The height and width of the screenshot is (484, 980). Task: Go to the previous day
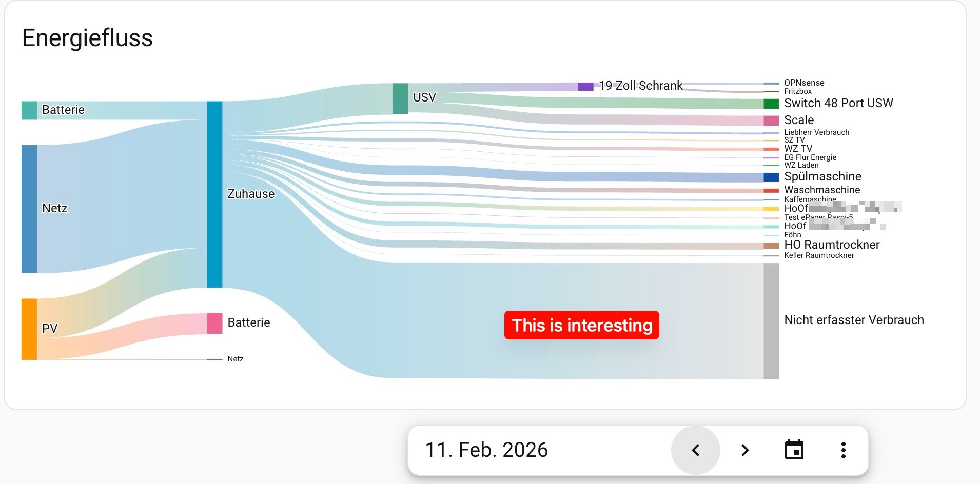[695, 450]
